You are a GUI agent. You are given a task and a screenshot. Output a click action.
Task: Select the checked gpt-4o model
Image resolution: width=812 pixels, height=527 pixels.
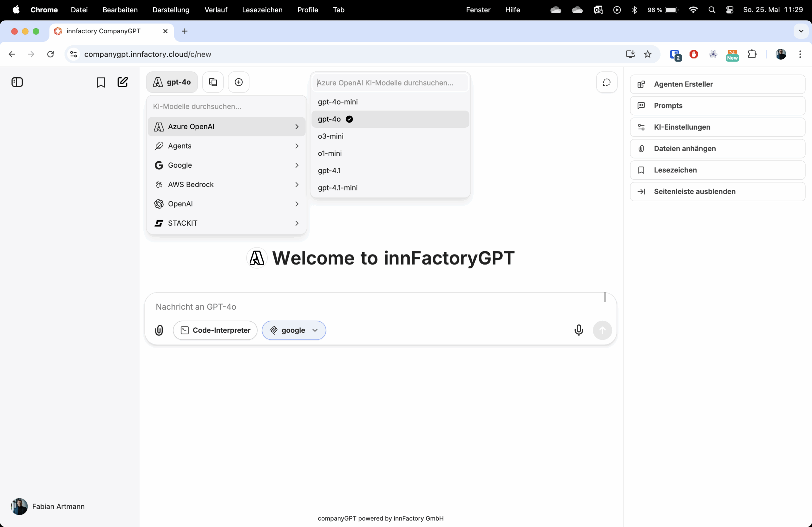coord(390,119)
